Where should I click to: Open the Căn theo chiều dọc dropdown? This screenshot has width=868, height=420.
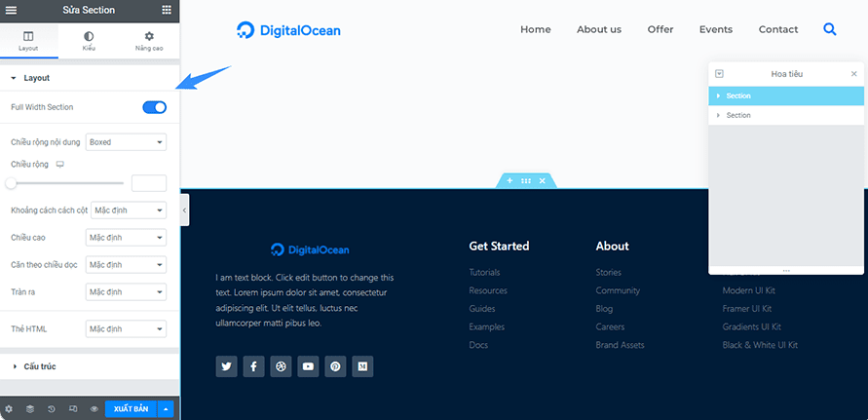click(127, 265)
